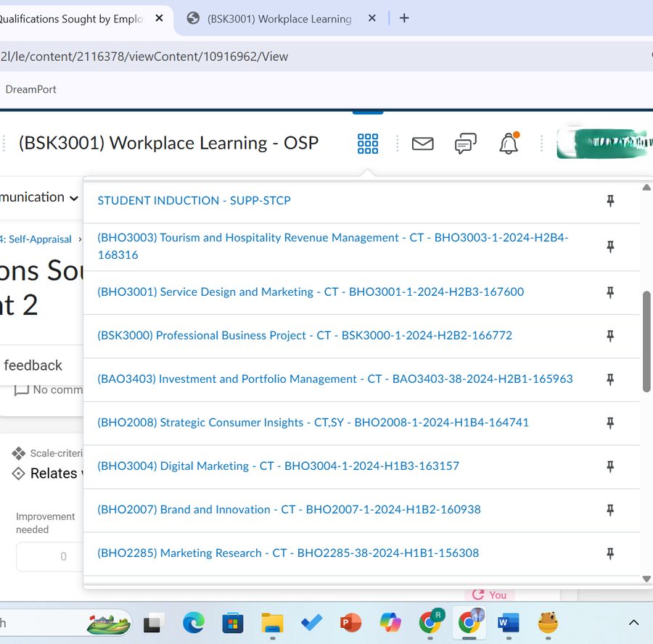Open the Self-Appraisal breadcrumb link
Image resolution: width=653 pixels, height=644 pixels.
coord(36,239)
